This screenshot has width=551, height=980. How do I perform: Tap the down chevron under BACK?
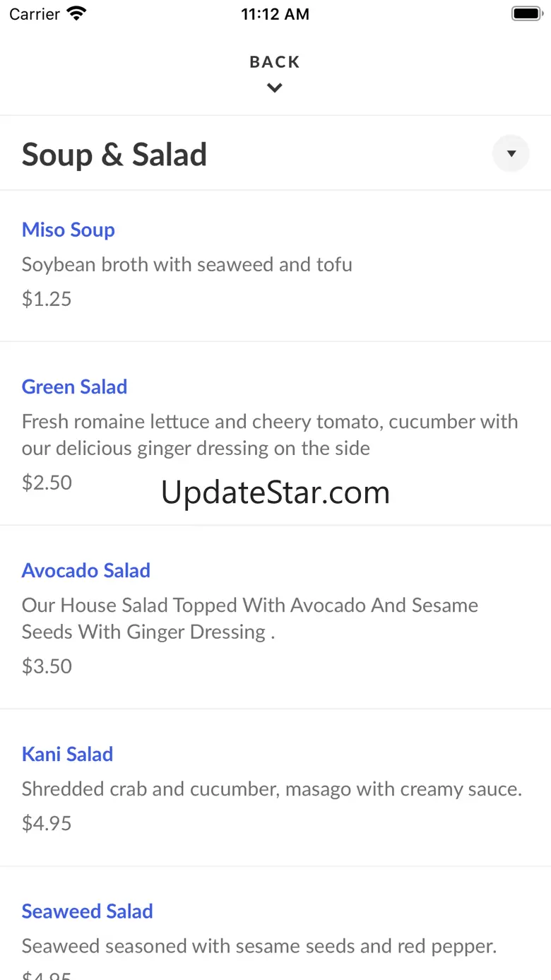(x=275, y=88)
